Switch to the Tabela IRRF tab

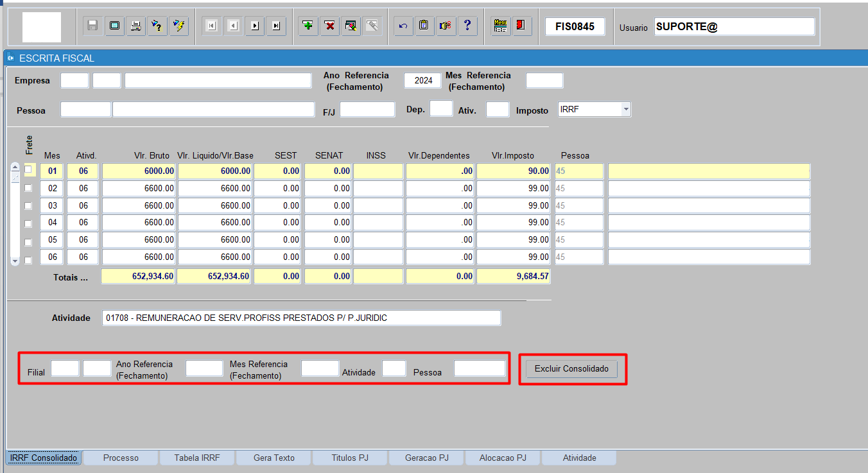[x=197, y=458]
